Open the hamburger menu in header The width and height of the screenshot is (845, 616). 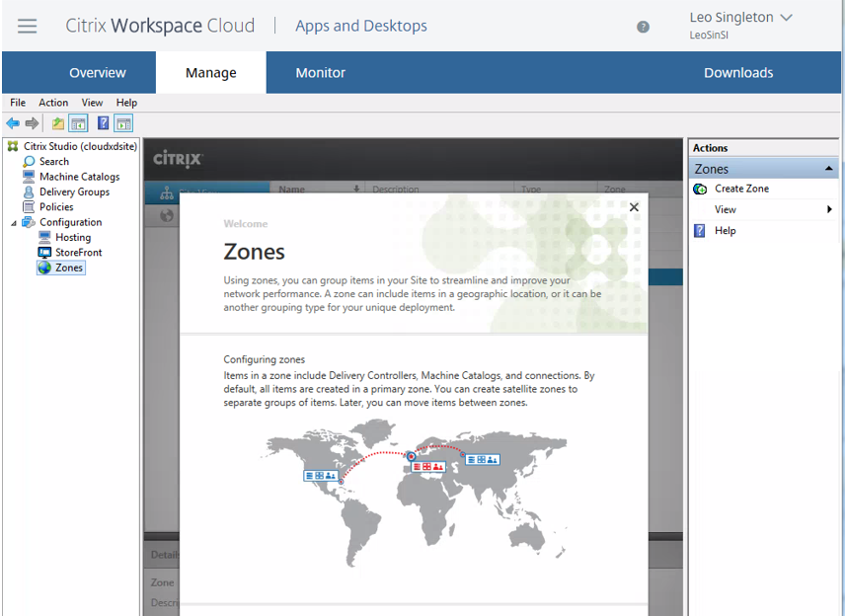pyautogui.click(x=27, y=26)
